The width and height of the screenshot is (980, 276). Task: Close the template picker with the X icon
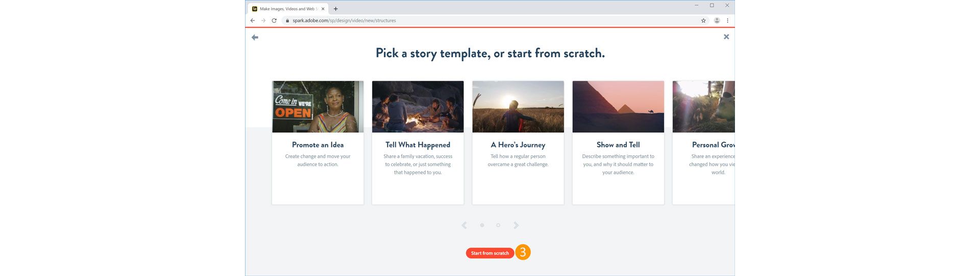click(726, 37)
